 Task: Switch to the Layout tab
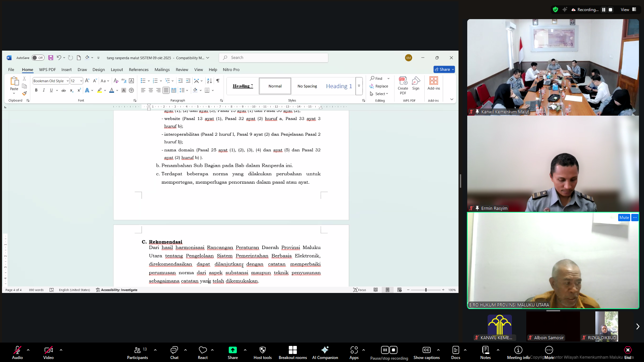coord(117,70)
